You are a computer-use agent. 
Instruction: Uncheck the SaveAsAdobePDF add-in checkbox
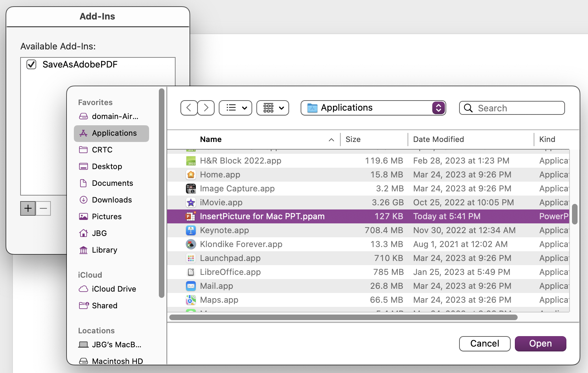click(31, 64)
